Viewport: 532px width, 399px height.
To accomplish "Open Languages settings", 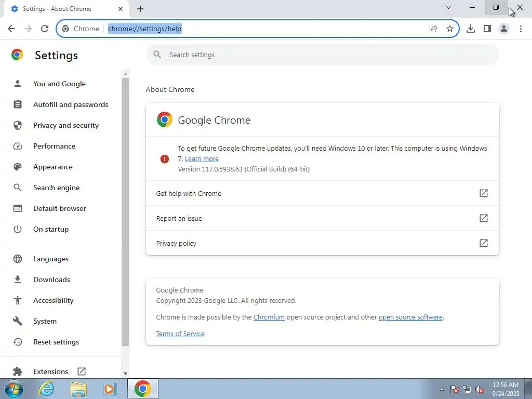I will click(51, 259).
